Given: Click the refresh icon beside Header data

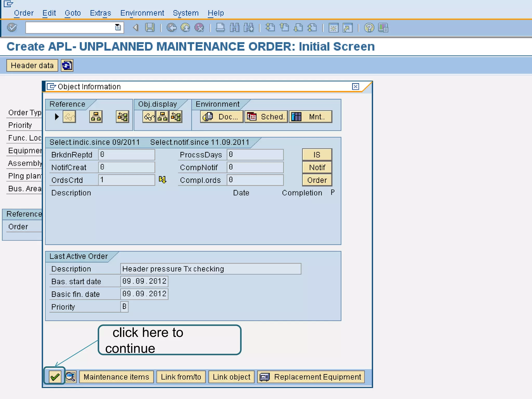Looking at the screenshot, I should click(x=67, y=65).
